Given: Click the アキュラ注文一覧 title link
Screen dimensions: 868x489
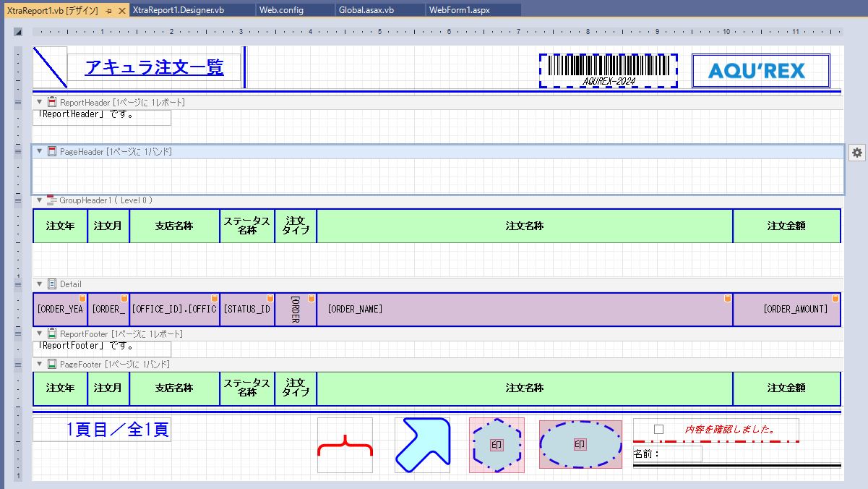Looking at the screenshot, I should (x=154, y=67).
